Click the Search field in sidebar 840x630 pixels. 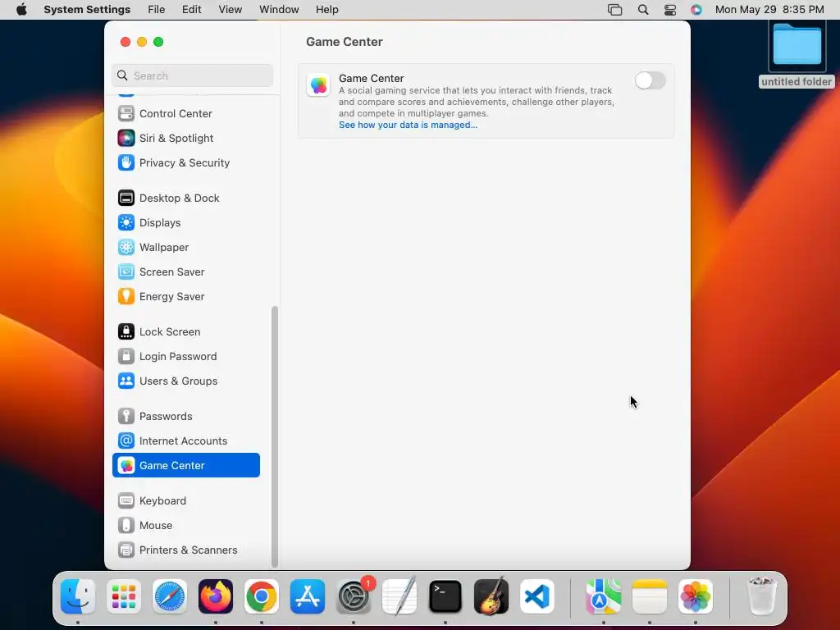click(x=192, y=75)
